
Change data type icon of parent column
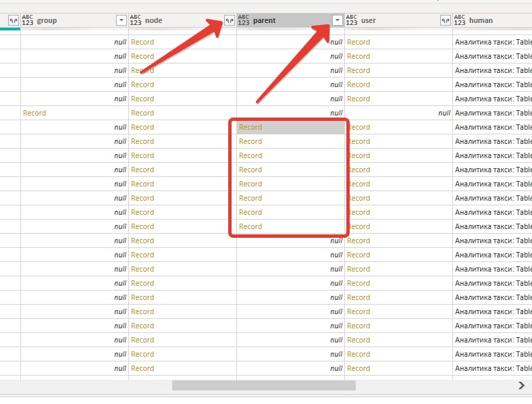click(243, 20)
